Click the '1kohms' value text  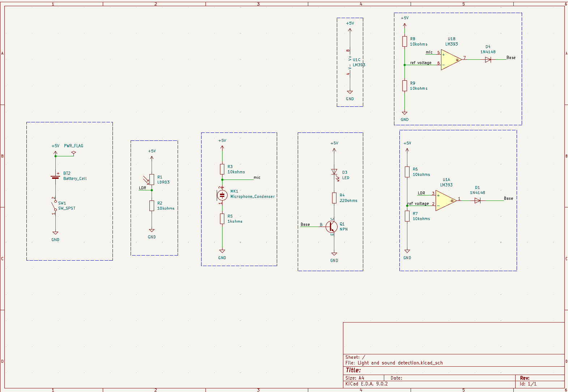(235, 221)
